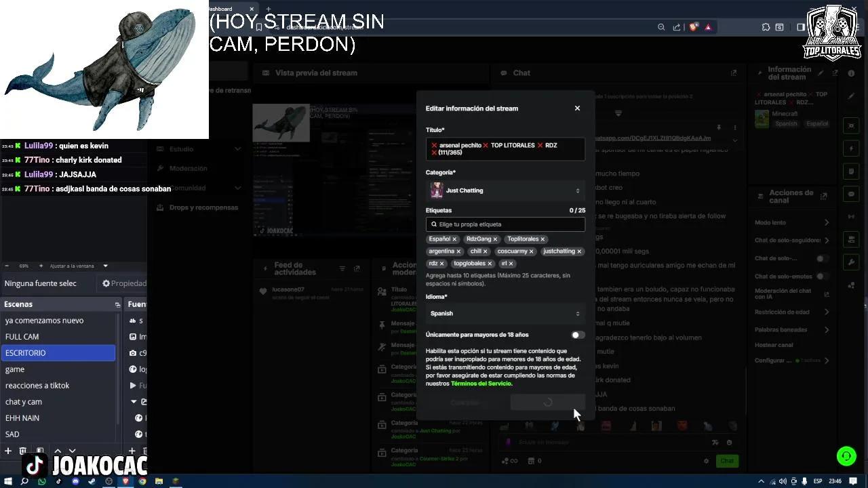Click Hostear canal option
This screenshot has height=488, width=868.
pos(774,345)
